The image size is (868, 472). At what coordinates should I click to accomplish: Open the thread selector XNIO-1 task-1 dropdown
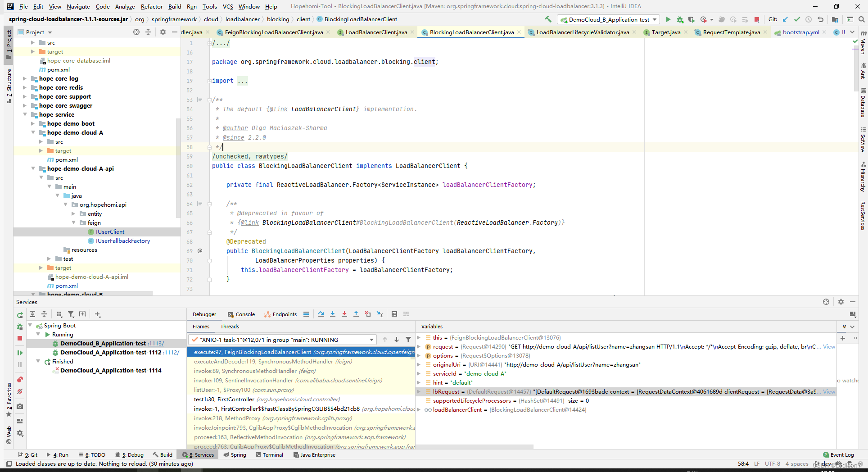coord(282,340)
